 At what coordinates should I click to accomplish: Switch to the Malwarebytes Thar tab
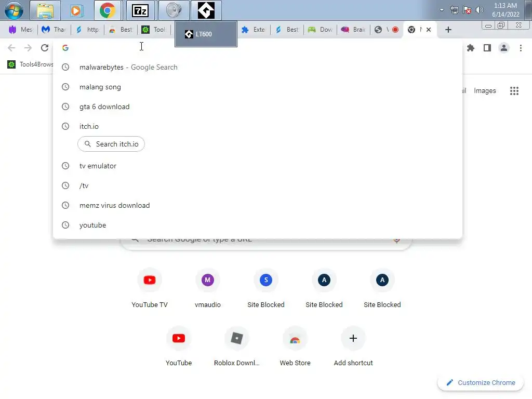coord(54,30)
